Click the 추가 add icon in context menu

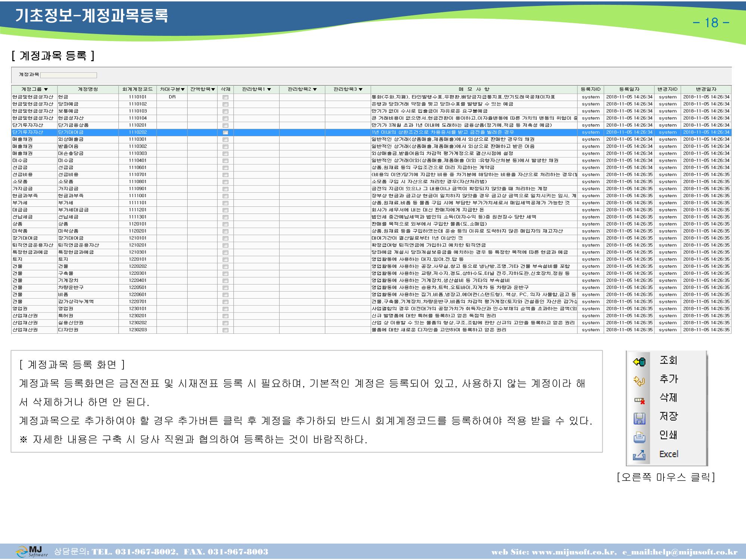[639, 381]
